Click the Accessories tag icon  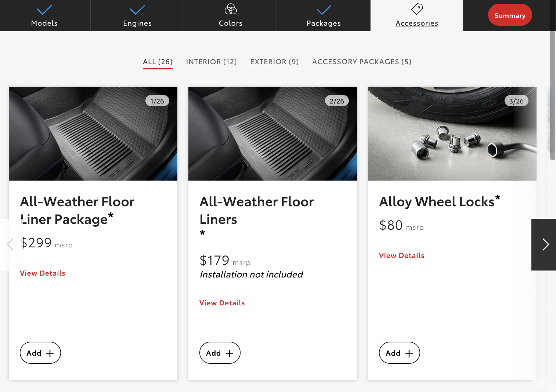click(x=417, y=9)
